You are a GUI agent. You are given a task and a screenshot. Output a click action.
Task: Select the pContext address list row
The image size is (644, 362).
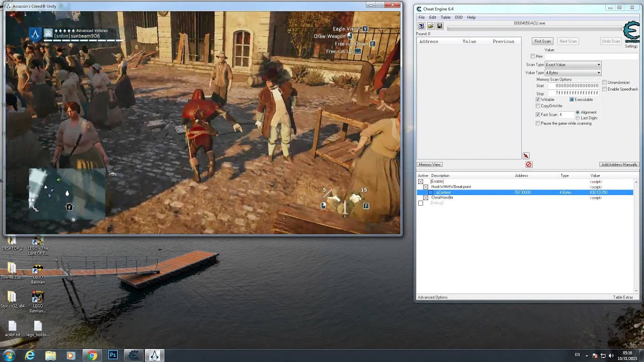pos(525,193)
